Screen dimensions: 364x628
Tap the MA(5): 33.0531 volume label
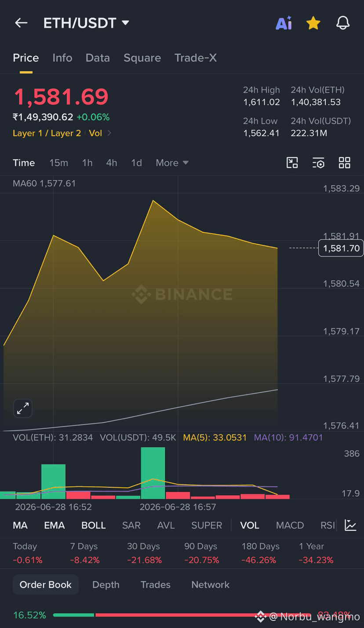pyautogui.click(x=215, y=438)
